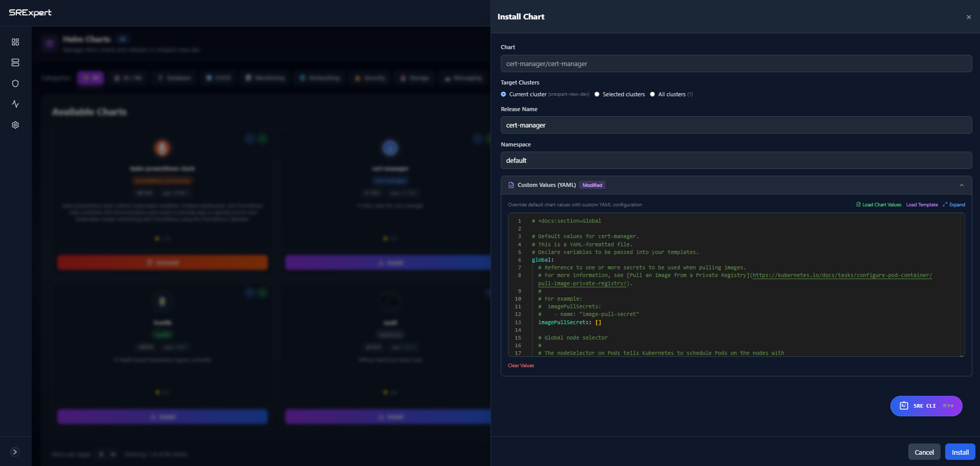980x466 pixels.
Task: Select the Current cluster radio option
Action: [504, 94]
